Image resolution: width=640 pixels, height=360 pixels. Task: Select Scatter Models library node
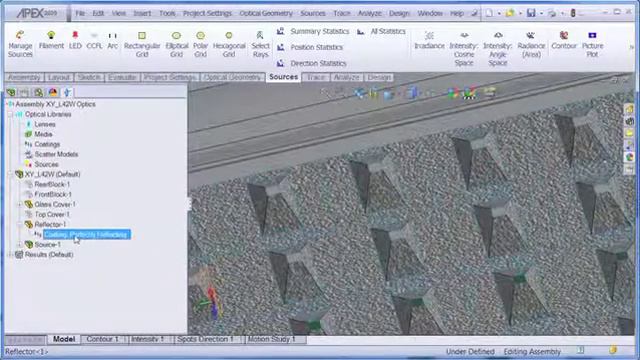coord(56,154)
